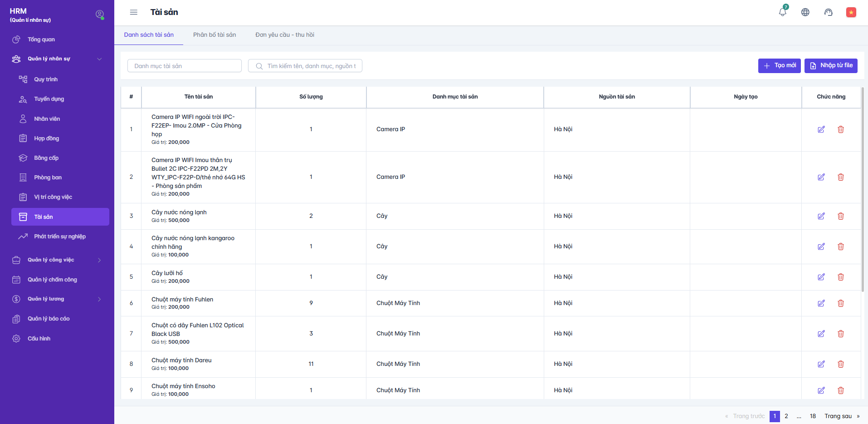Open the Danh mục tài sản dropdown
The height and width of the screenshot is (424, 868).
click(x=185, y=66)
